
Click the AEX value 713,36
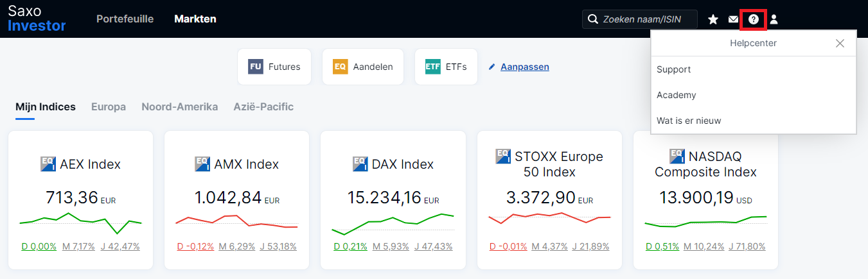tap(71, 198)
